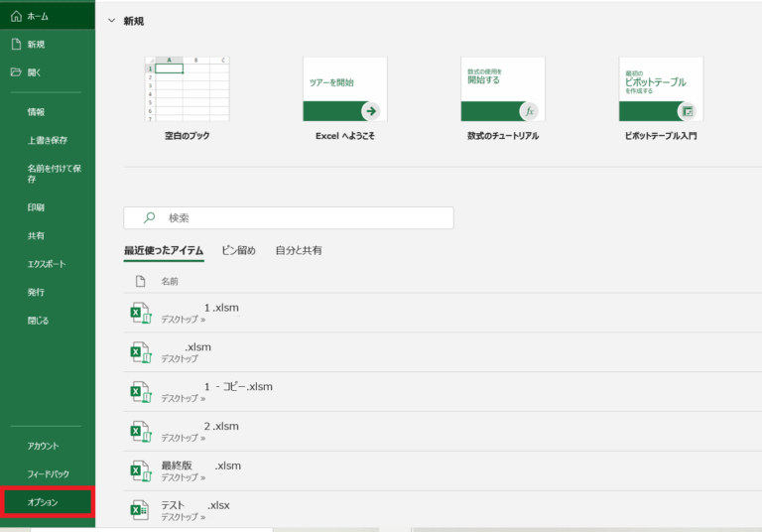Click the search magnifier icon
The width and height of the screenshot is (762, 532).
150,217
